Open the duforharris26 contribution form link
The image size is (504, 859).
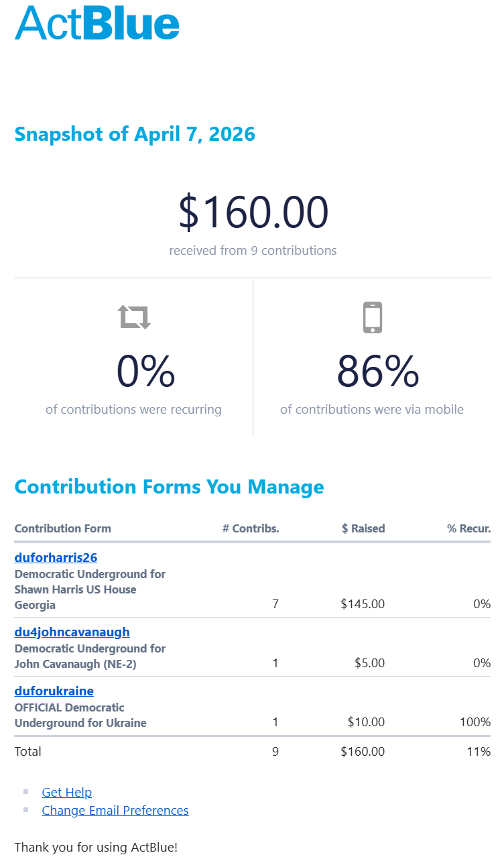coord(56,557)
